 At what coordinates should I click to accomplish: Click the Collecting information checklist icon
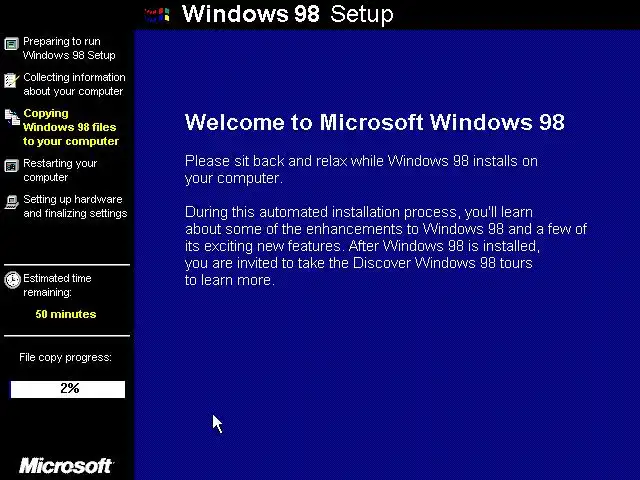pyautogui.click(x=11, y=80)
